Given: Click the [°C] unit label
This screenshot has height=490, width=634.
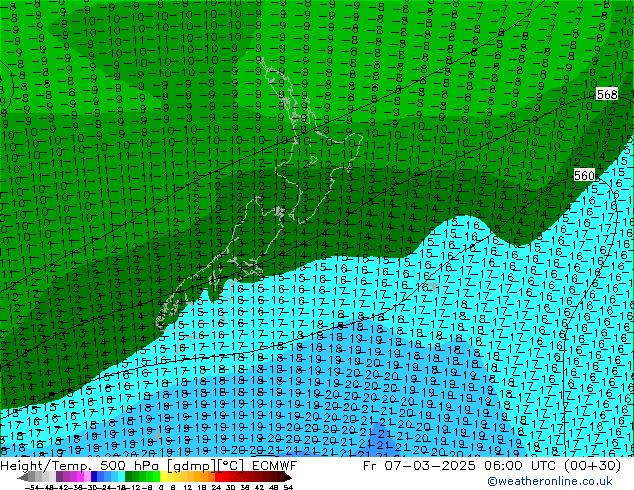Looking at the screenshot, I should click(232, 466).
